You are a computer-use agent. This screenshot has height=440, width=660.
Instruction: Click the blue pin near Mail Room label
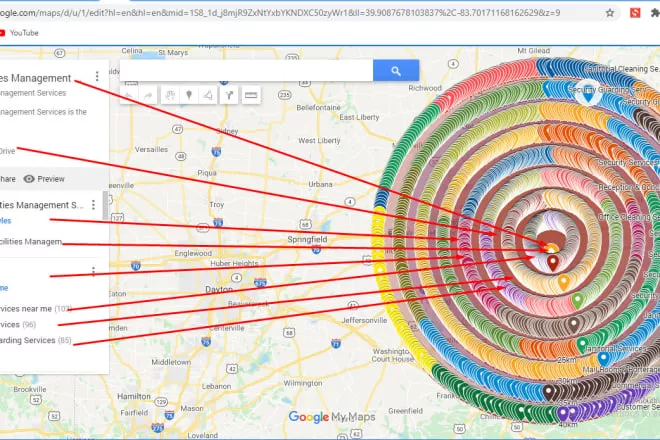[x=604, y=358]
